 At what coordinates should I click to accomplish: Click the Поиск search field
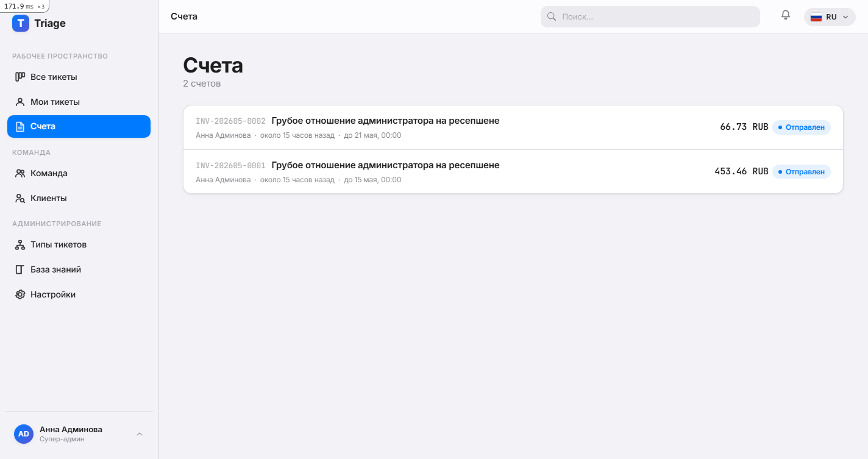click(650, 17)
